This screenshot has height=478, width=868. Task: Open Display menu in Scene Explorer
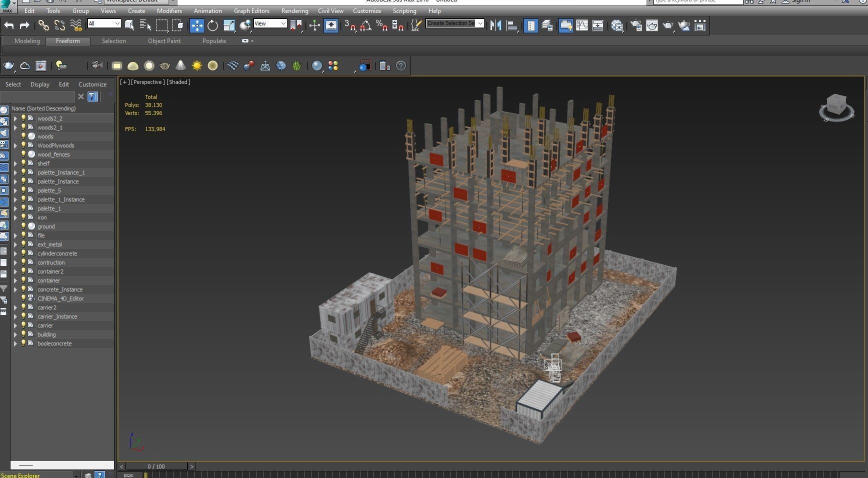tap(40, 84)
